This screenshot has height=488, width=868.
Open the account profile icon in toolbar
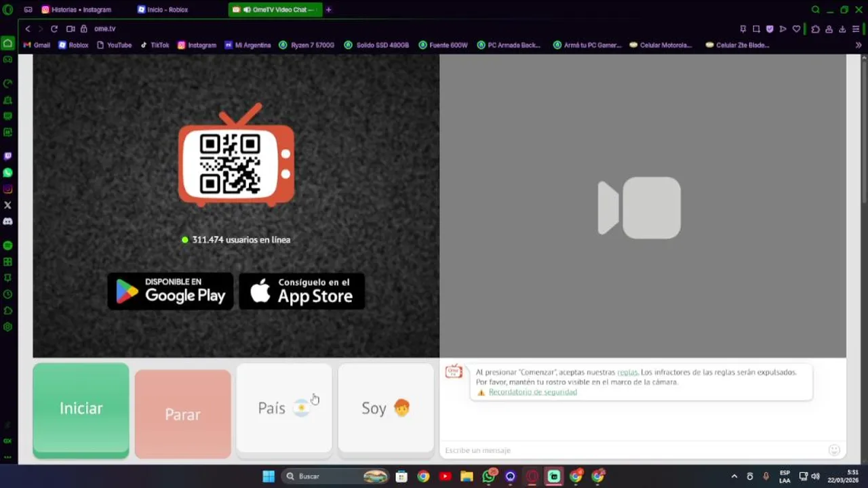829,28
